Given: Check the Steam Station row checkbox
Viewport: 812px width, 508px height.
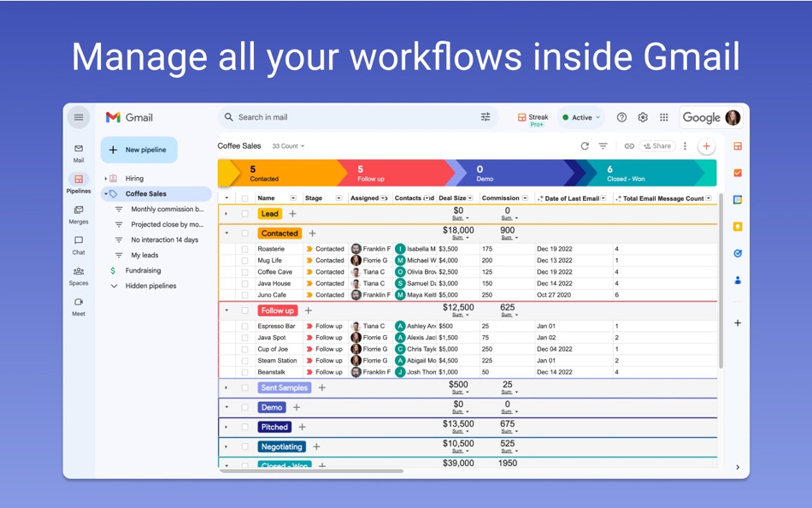Looking at the screenshot, I should 245,361.
